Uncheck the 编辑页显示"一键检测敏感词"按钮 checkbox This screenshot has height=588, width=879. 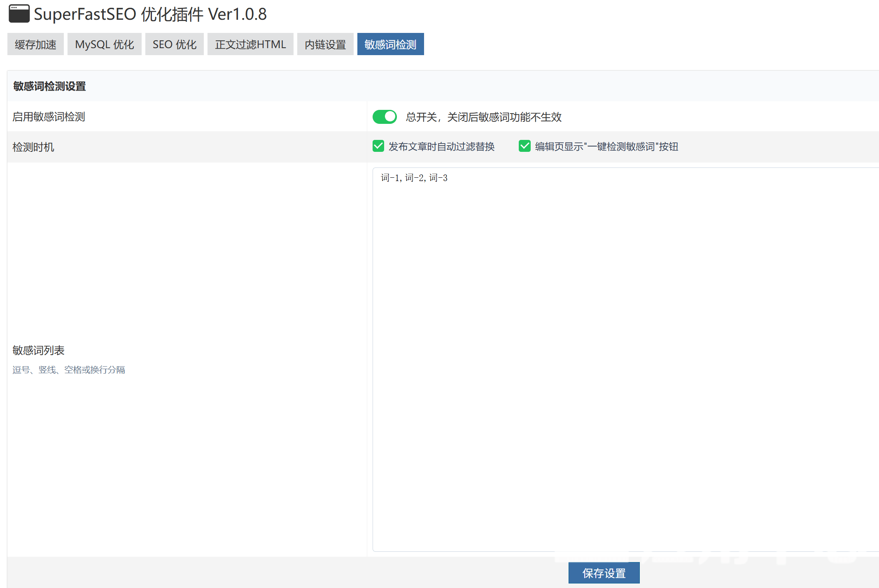pyautogui.click(x=525, y=146)
